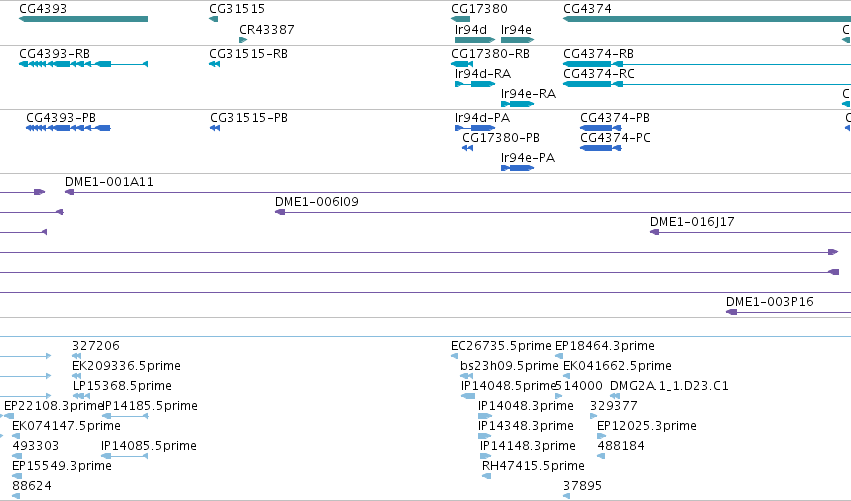This screenshot has height=501, width=851.
Task: Select the 329377 EST feature
Action: pos(593,416)
